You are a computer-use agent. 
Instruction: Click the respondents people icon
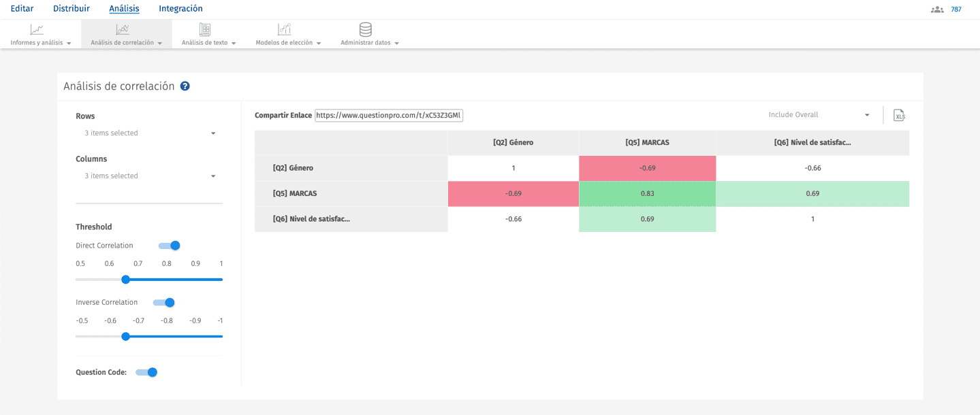pyautogui.click(x=937, y=10)
